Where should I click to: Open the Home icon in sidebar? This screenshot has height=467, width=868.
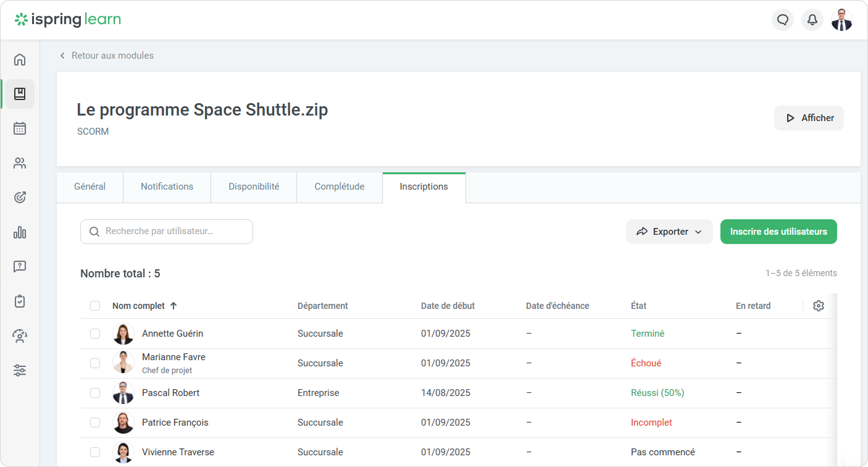[20, 59]
